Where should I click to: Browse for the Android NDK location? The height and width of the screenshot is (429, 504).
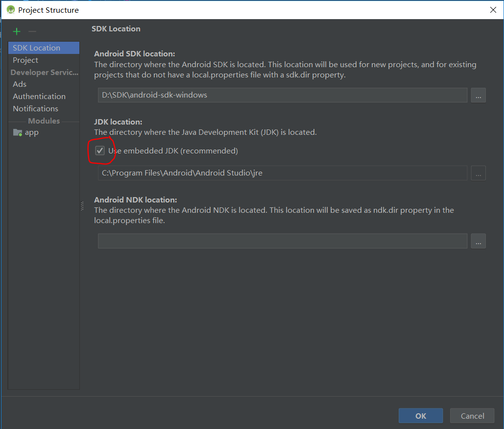click(x=478, y=241)
